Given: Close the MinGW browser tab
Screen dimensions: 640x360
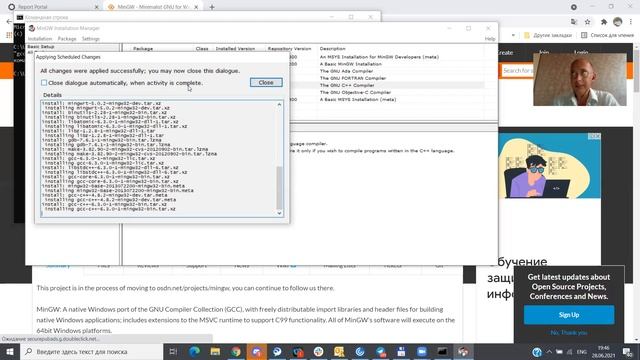Looking at the screenshot, I should pos(196,7).
